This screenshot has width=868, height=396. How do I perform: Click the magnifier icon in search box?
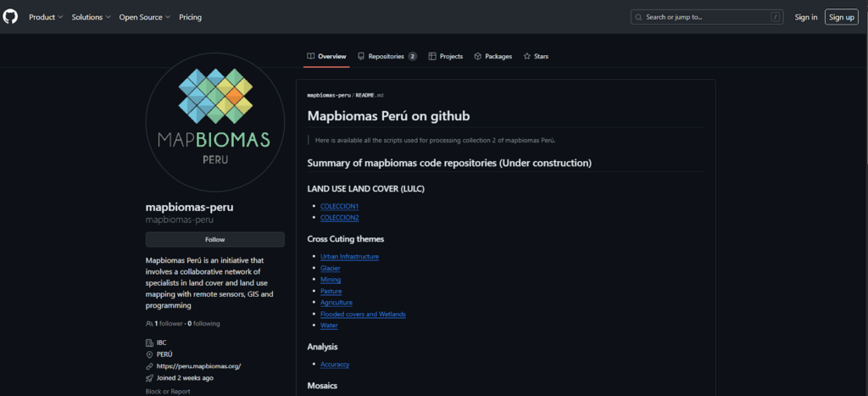639,17
